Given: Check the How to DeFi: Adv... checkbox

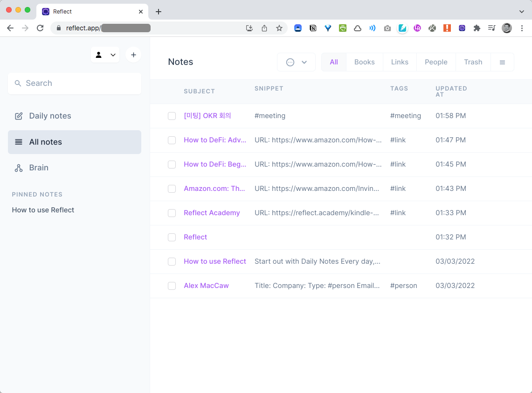Looking at the screenshot, I should (x=172, y=140).
